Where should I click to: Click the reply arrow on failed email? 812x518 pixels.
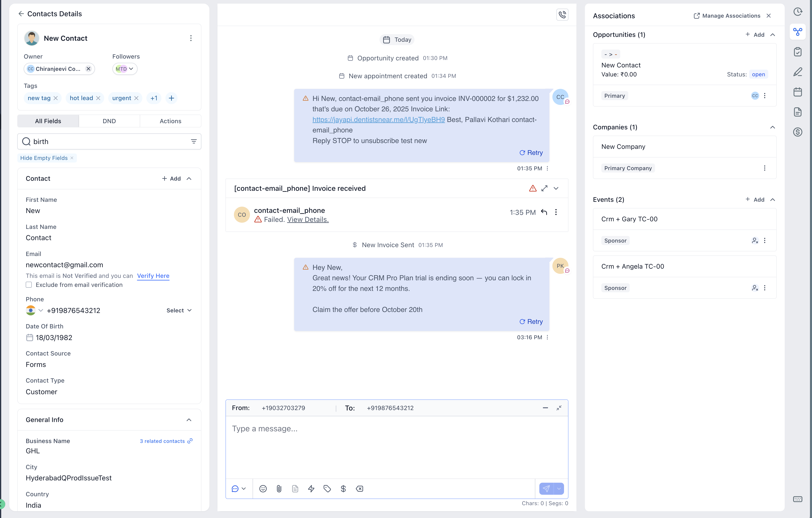(544, 212)
